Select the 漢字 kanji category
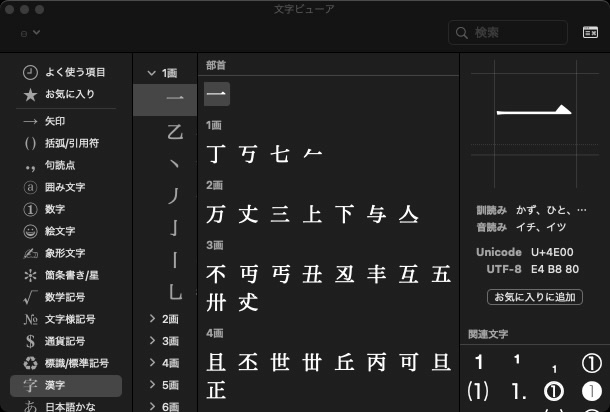The height and width of the screenshot is (412, 610). [x=66, y=386]
